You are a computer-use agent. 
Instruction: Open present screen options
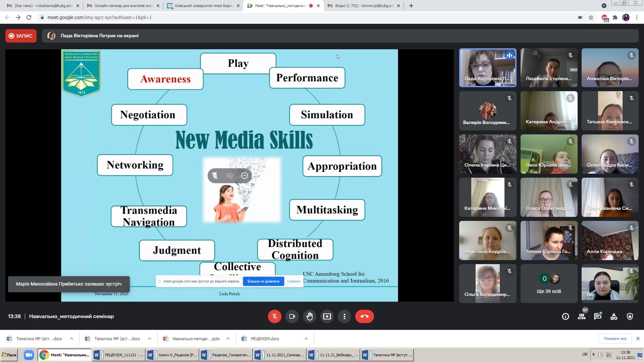click(x=327, y=316)
